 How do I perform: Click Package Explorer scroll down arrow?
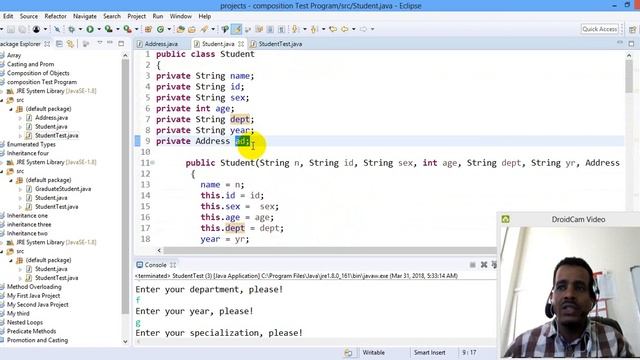pyautogui.click(x=125, y=342)
